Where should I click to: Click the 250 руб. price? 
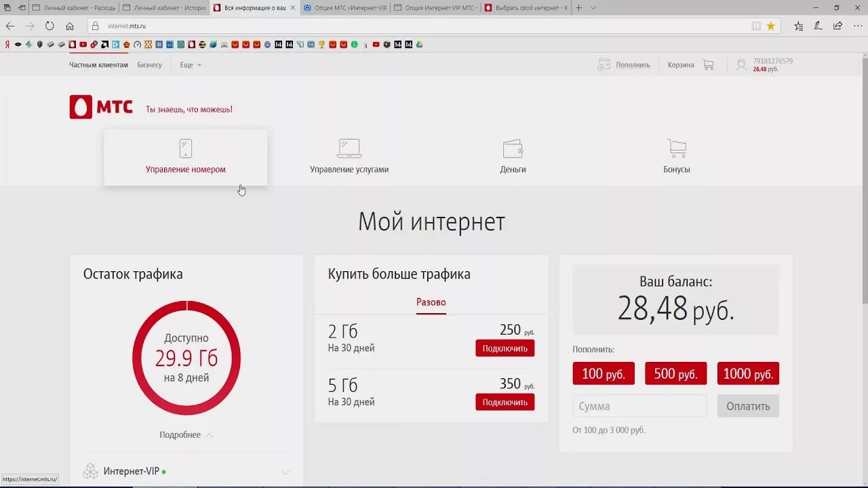pyautogui.click(x=517, y=331)
